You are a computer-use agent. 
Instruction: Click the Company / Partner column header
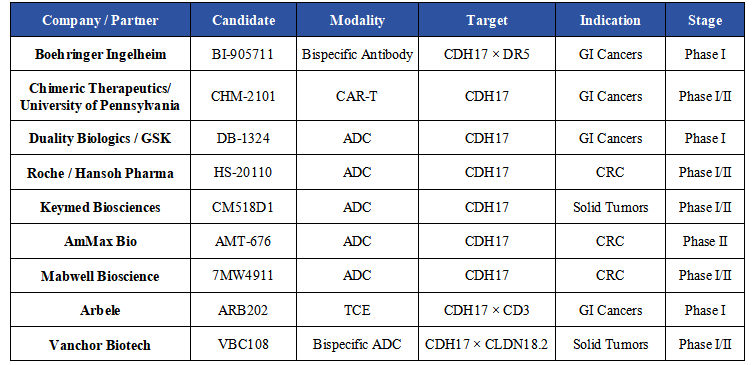(100, 20)
